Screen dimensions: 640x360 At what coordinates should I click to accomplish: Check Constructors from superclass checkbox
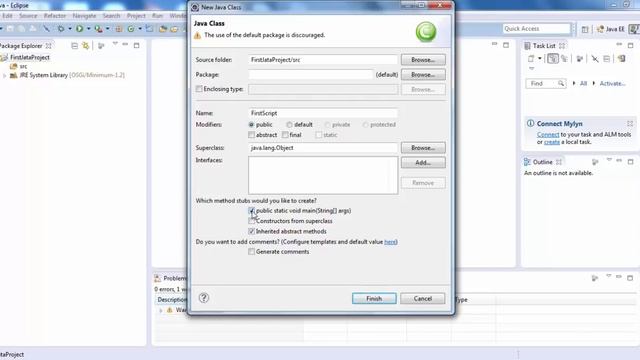(x=251, y=221)
